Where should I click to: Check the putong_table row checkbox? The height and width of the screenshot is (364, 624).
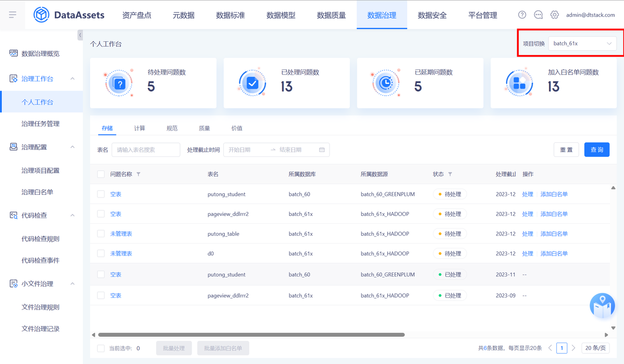point(101,233)
